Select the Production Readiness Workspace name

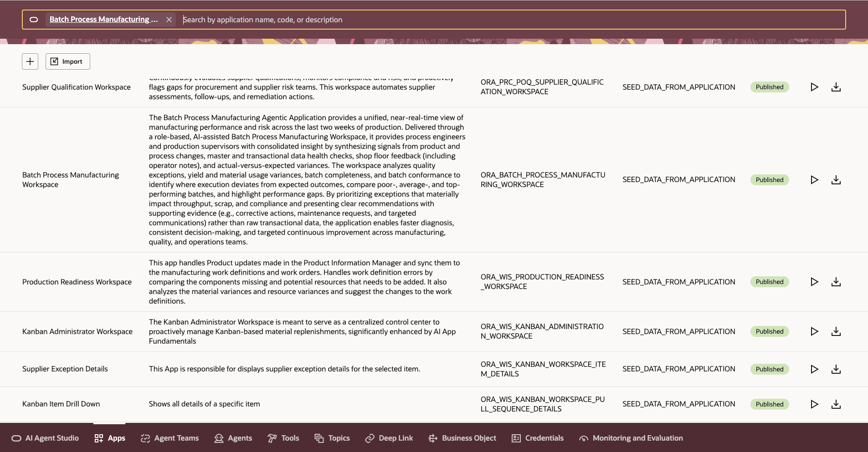click(x=77, y=282)
